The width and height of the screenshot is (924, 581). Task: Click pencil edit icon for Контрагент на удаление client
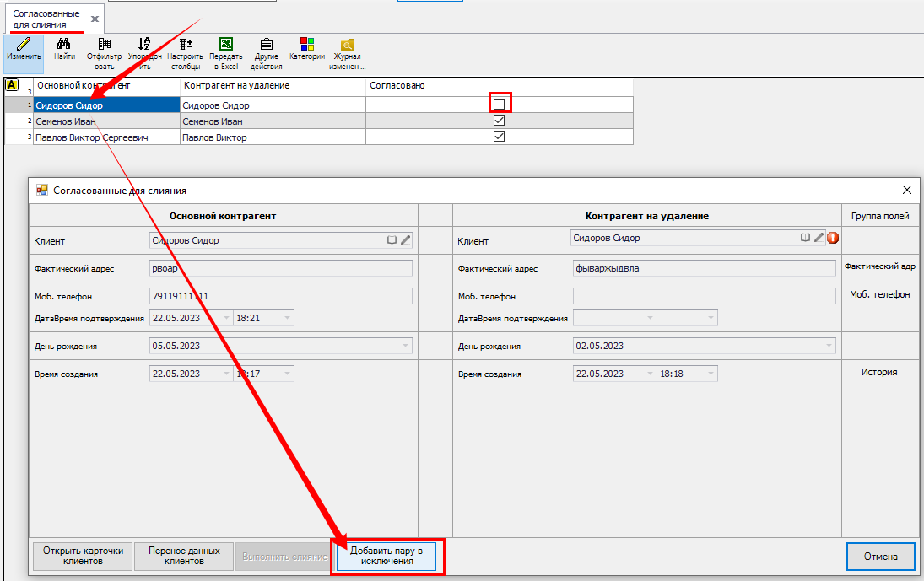(819, 238)
